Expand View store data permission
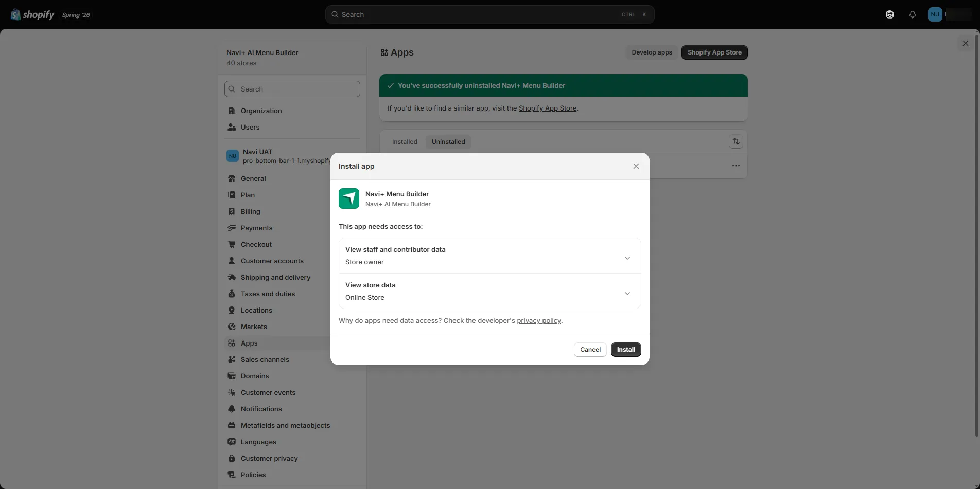This screenshot has height=489, width=980. click(x=489, y=291)
